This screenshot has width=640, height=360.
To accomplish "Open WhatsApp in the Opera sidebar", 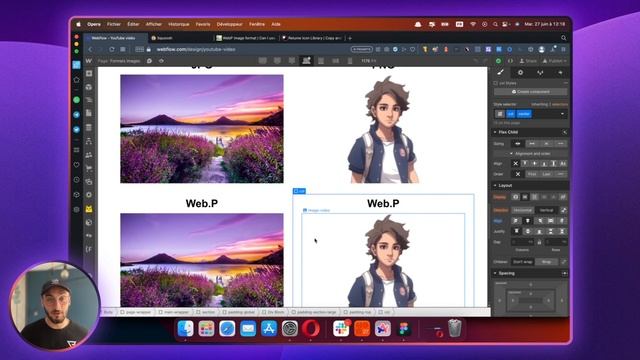I will pos(76,100).
